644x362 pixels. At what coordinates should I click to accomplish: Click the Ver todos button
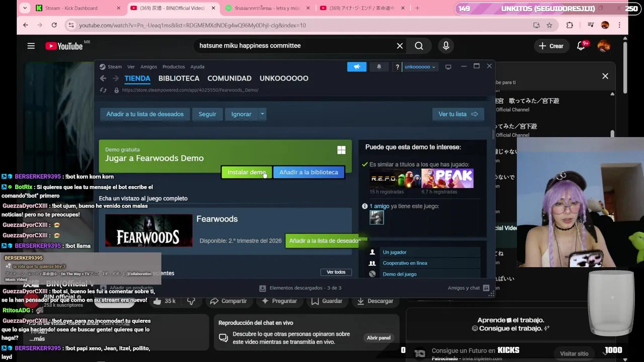pyautogui.click(x=336, y=272)
